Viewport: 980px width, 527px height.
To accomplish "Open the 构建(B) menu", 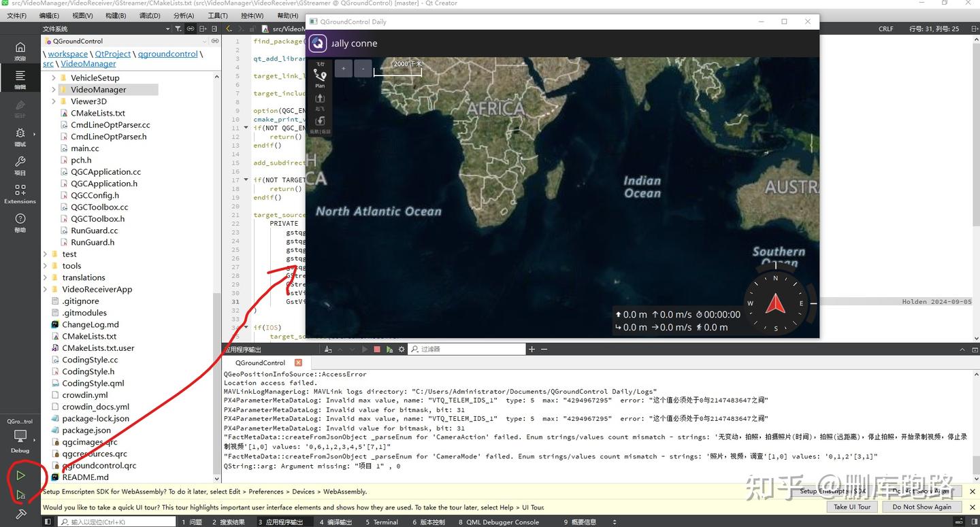I will [116, 16].
